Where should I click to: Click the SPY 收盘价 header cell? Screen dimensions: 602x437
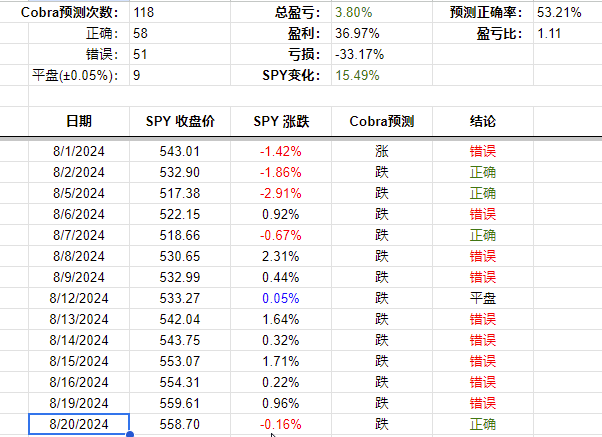click(x=180, y=121)
